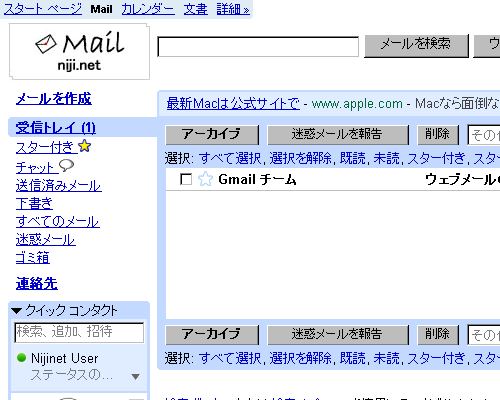Click bottom すべて選択 link
Screen dimensions: 500x400
coord(230,358)
